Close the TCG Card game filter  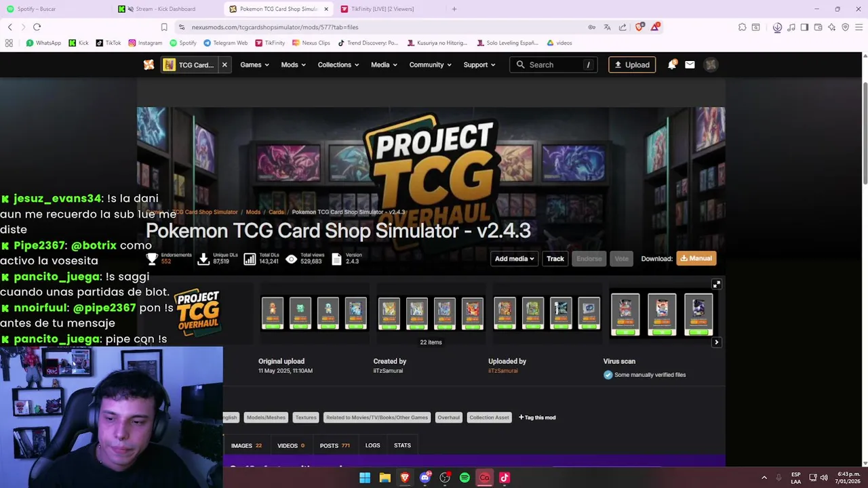[224, 64]
